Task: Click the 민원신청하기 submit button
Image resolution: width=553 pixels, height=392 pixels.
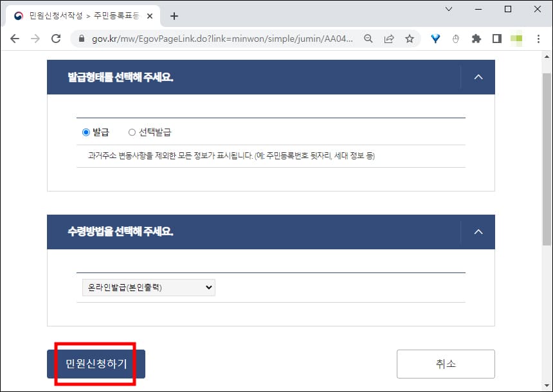Action: [95, 364]
